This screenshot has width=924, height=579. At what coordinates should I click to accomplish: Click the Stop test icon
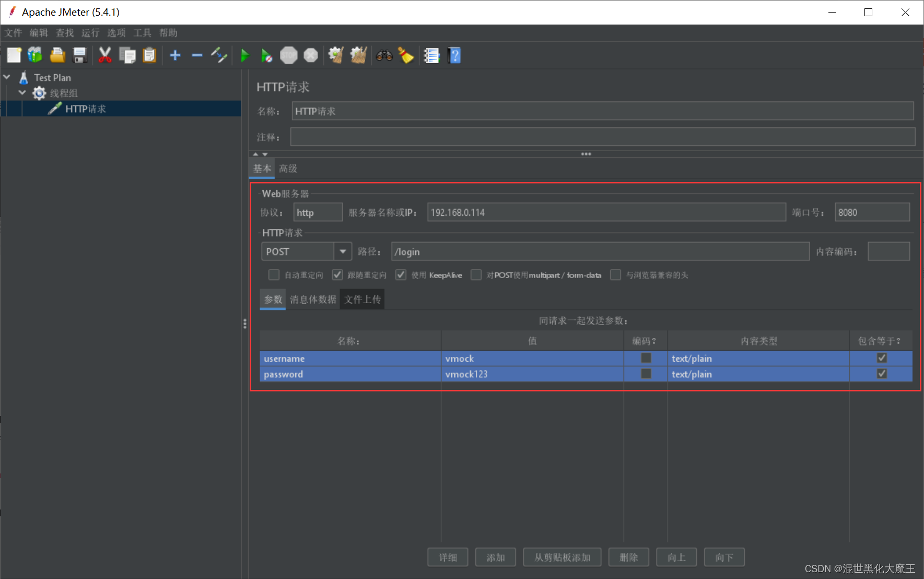[288, 55]
